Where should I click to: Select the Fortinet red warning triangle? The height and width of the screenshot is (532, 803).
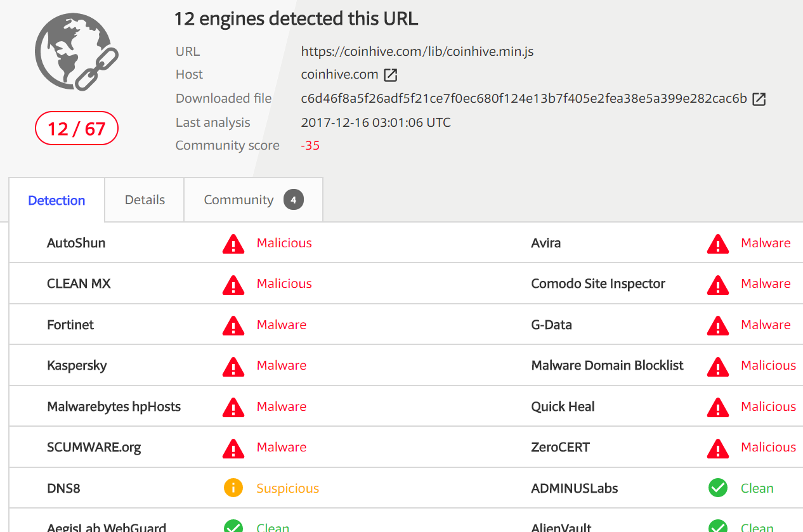click(x=233, y=325)
